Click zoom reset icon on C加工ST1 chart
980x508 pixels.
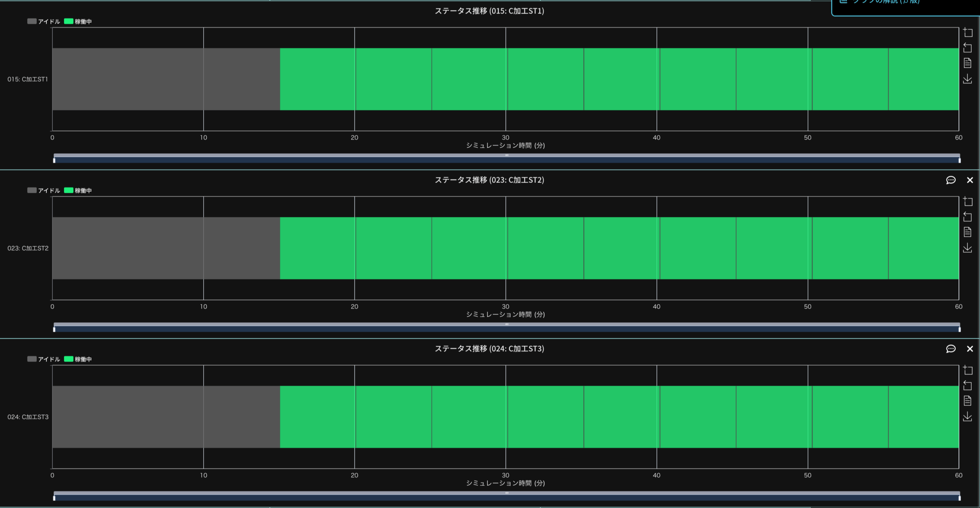968,48
